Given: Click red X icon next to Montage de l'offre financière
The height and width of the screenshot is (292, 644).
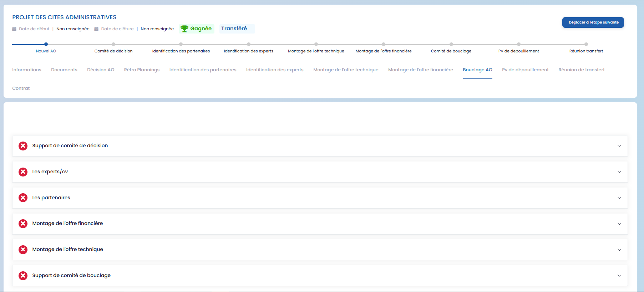Looking at the screenshot, I should (23, 224).
